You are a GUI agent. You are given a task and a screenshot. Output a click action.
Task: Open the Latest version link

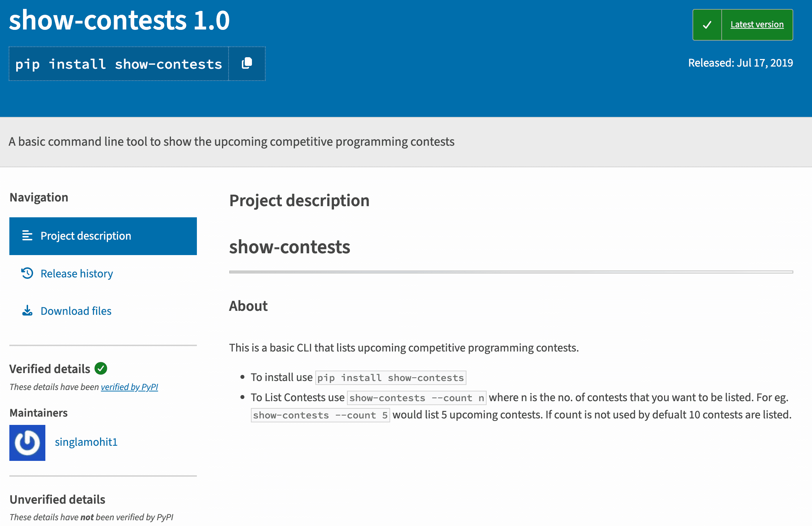[x=757, y=24]
